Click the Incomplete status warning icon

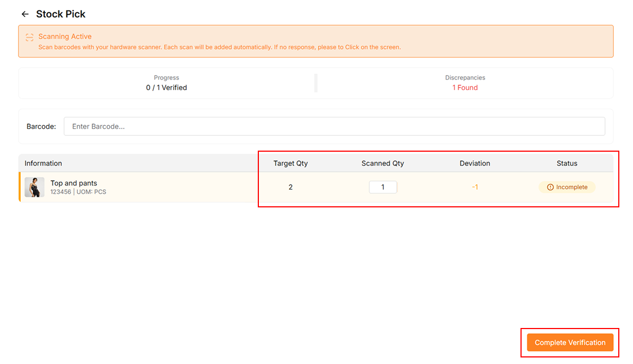(550, 187)
